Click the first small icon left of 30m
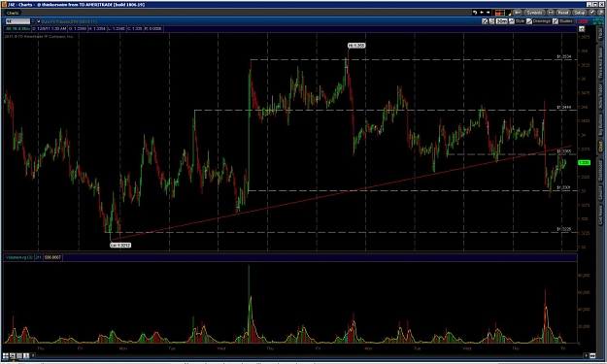Screen dimensions: 607x364 (485, 21)
